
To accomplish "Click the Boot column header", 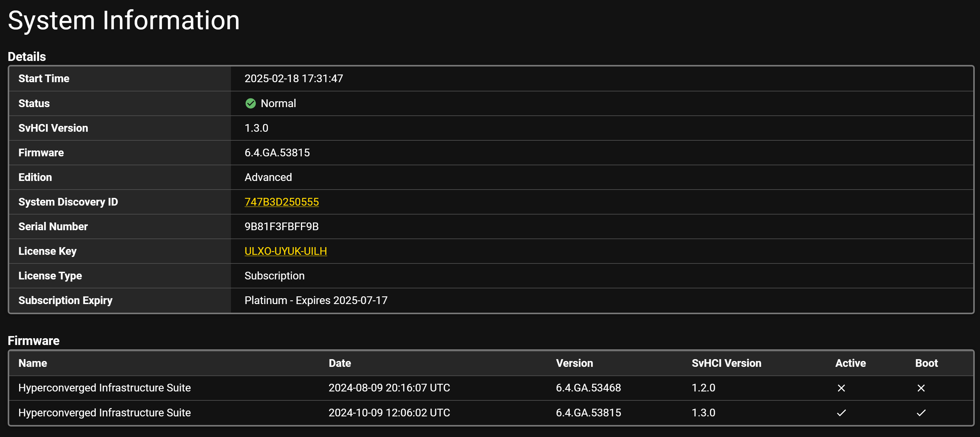I will (x=926, y=363).
